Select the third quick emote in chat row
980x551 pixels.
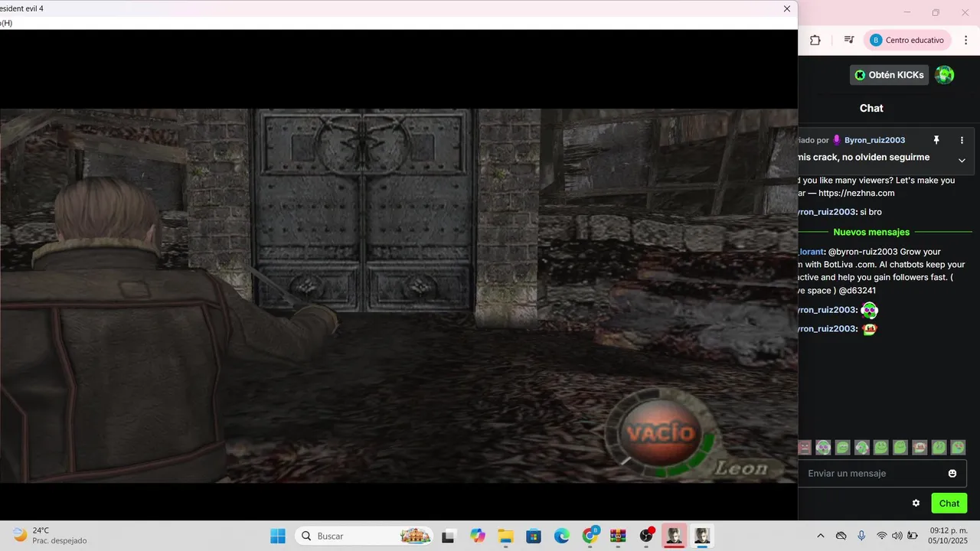pyautogui.click(x=842, y=447)
